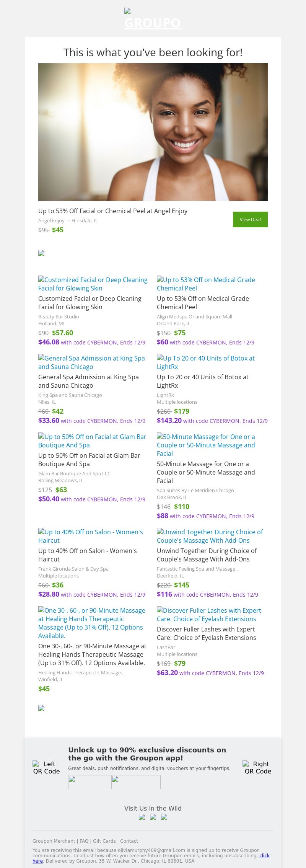Click the first app download badge
Image resolution: width=306 pixels, height=868 pixels.
(x=90, y=782)
